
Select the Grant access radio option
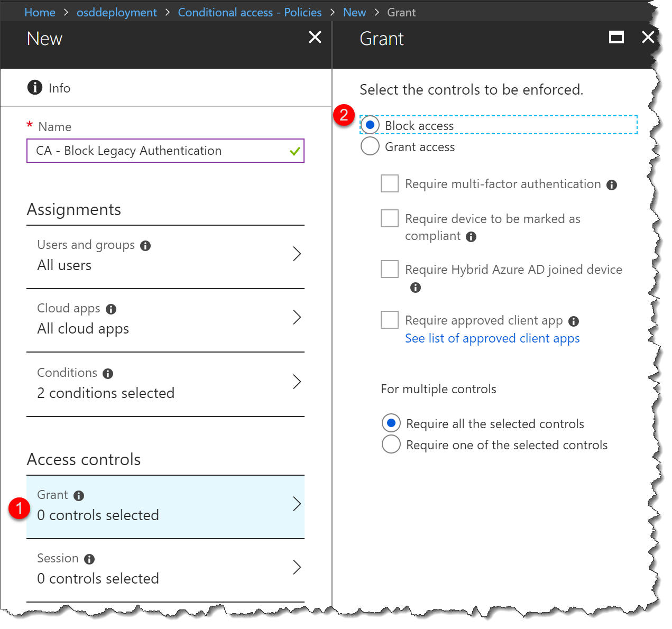click(370, 146)
